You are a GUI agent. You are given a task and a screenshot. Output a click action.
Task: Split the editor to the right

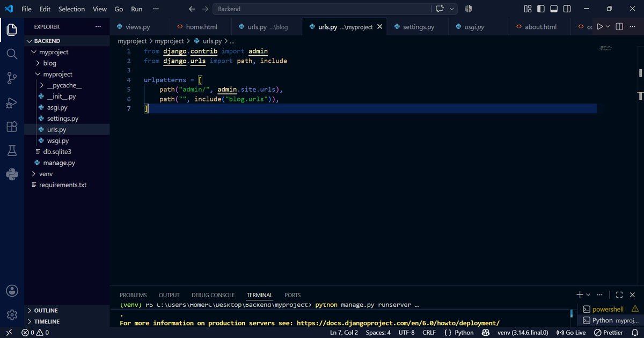click(619, 27)
